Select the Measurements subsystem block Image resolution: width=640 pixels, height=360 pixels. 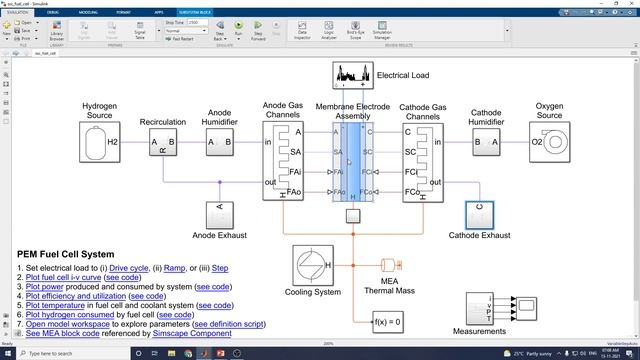tap(480, 309)
